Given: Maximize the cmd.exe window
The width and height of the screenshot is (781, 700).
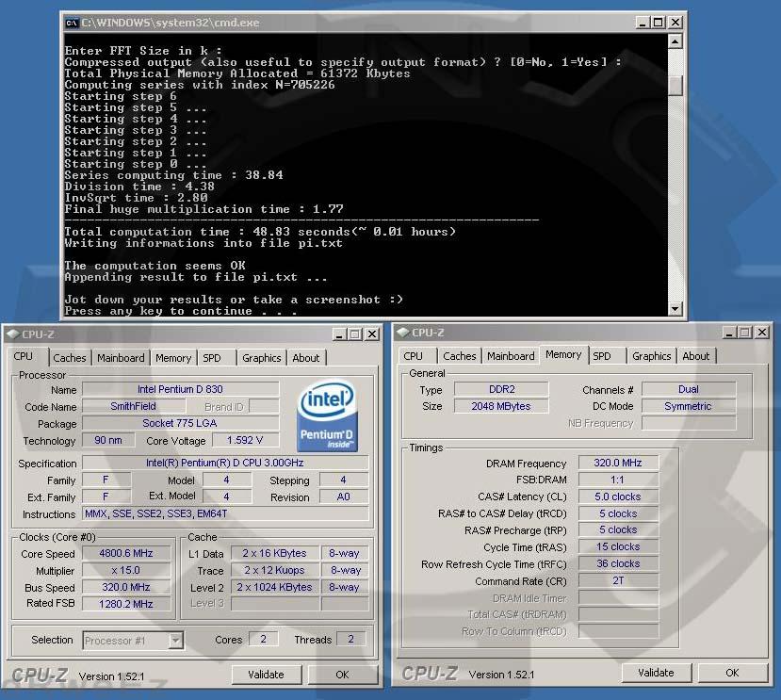Looking at the screenshot, I should (659, 23).
